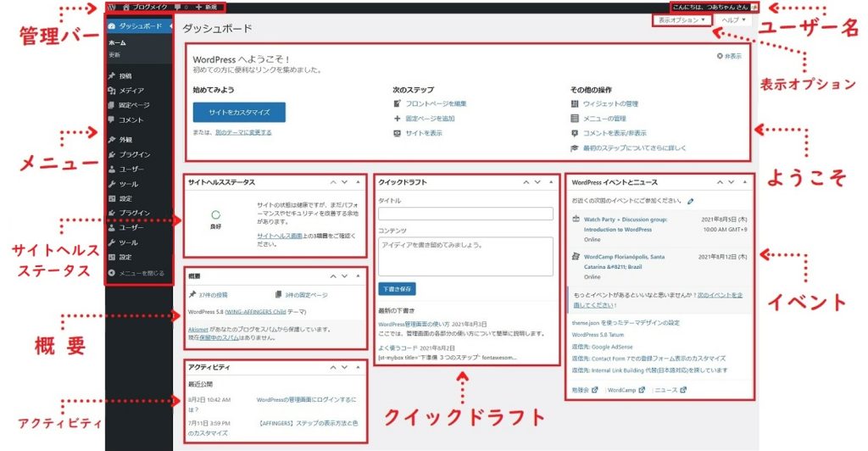Open the WordCamp external link in the events footer
The height and width of the screenshot is (451, 868).
pos(626,390)
